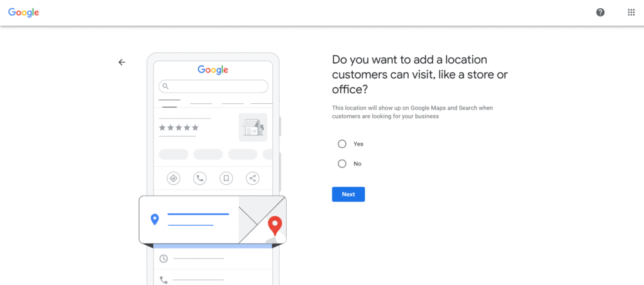Viewport: 644px width, 285px height.
Task: Click the share icon in illustration
Action: point(252,178)
